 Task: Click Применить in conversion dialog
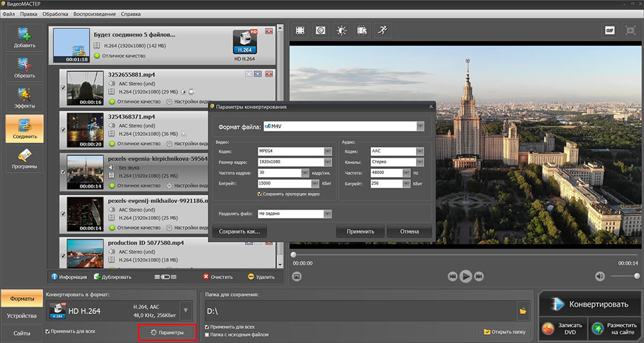(360, 231)
